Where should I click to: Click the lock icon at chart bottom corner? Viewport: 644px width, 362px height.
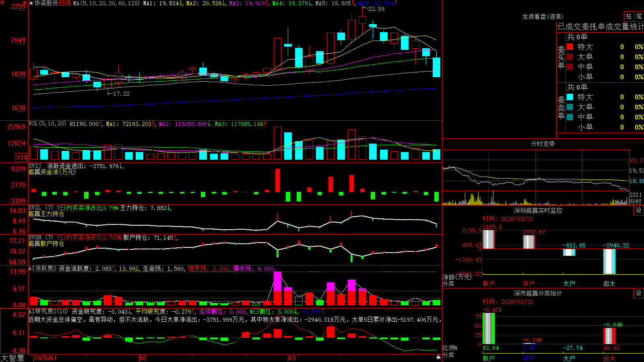(x=438, y=357)
